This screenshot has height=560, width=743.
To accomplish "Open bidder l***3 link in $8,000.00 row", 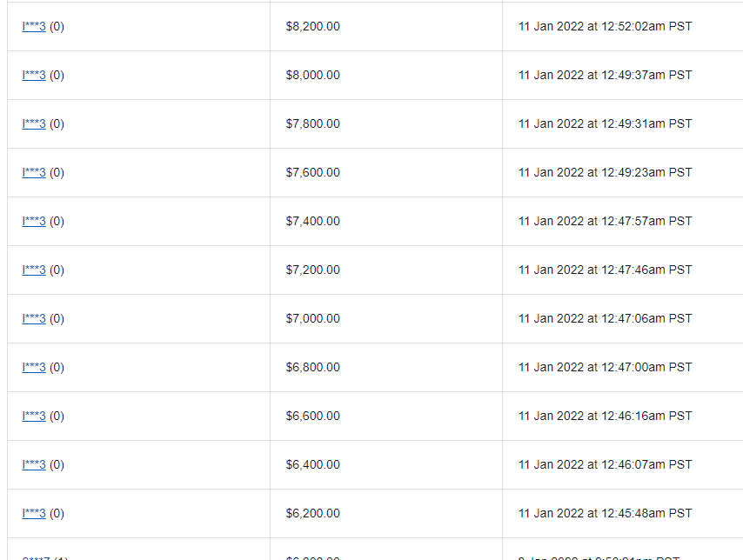I will (x=34, y=76).
